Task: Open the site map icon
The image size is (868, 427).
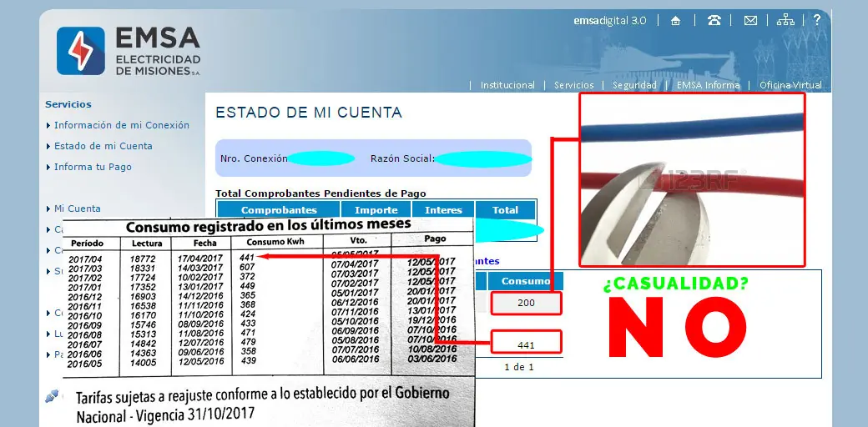Action: (785, 21)
